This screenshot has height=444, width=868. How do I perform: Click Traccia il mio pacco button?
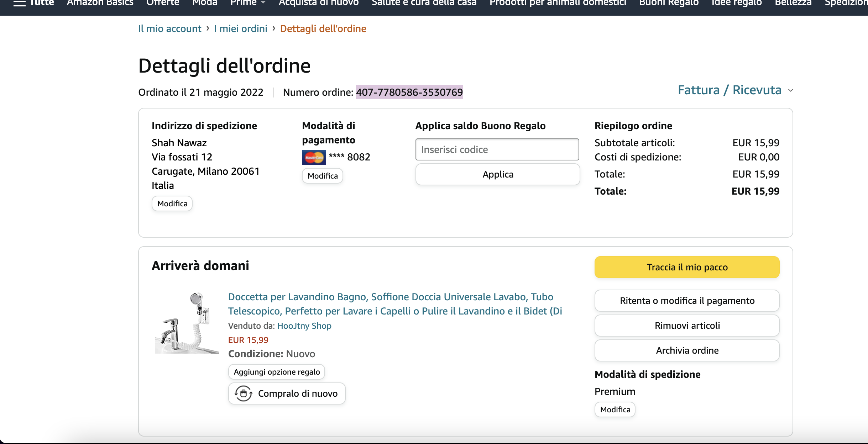point(687,267)
